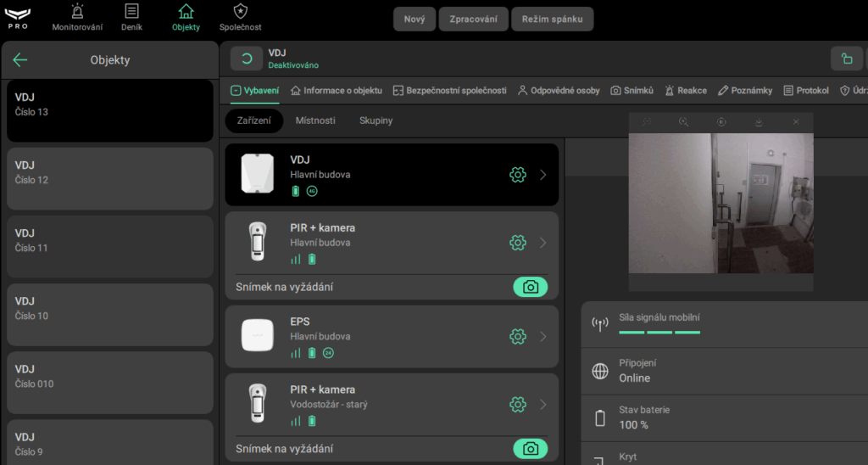
Task: Expand the EPS device details chevron
Action: pyautogui.click(x=543, y=337)
